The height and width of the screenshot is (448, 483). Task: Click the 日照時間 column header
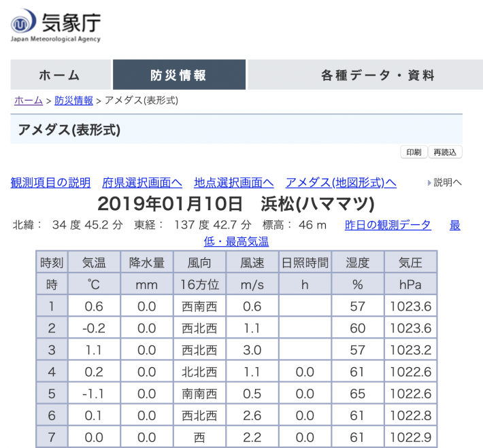(x=304, y=262)
